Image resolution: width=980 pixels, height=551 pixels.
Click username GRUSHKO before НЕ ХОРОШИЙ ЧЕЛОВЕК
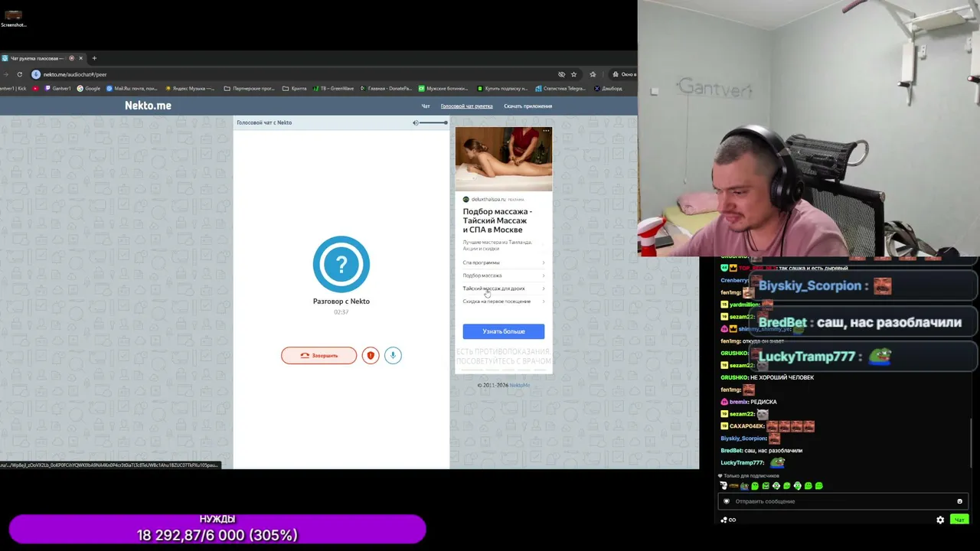pos(733,377)
